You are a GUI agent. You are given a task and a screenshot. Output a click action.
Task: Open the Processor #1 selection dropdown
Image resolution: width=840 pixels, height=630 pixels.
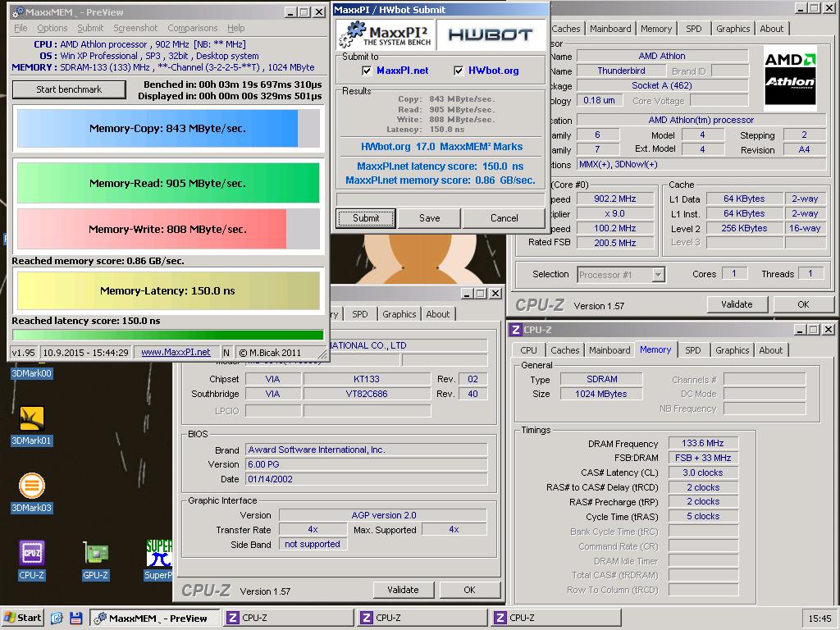coord(659,275)
